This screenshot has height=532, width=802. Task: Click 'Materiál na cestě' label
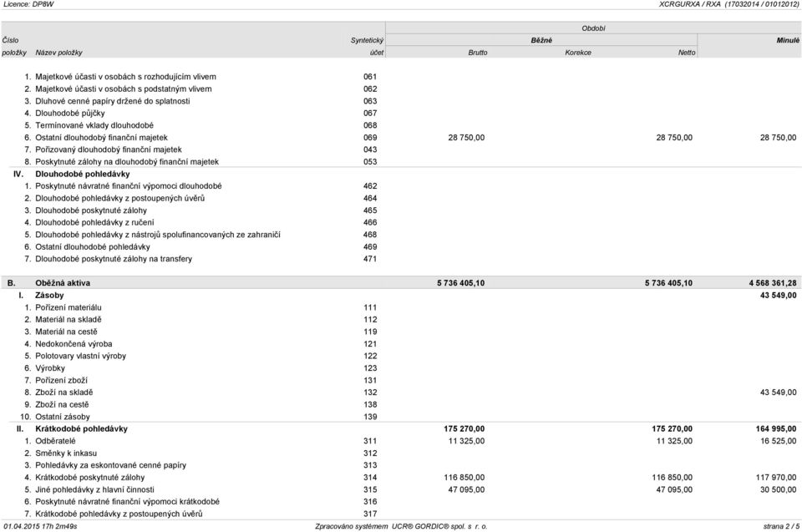[x=66, y=332]
